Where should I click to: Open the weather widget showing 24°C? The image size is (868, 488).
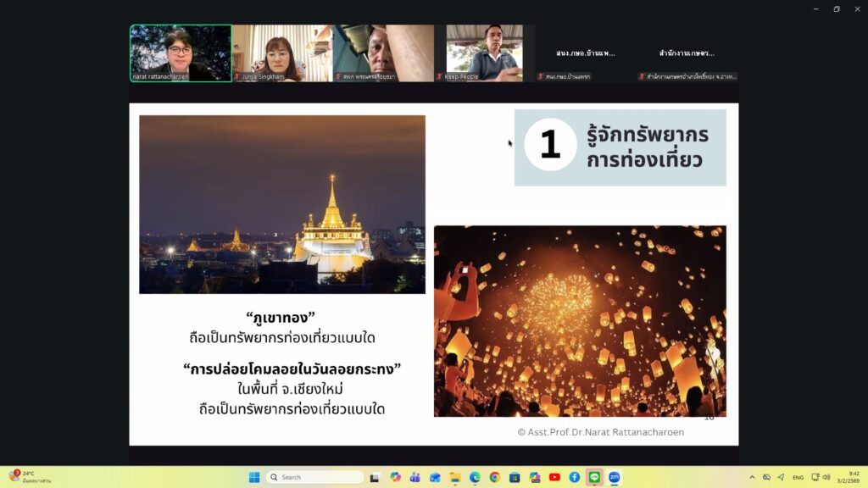30,477
